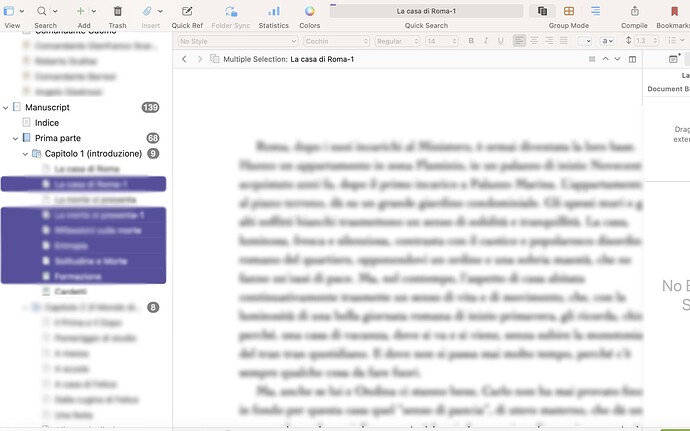Click the Quick Search field
Screen dimensions: 690x431
click(426, 11)
